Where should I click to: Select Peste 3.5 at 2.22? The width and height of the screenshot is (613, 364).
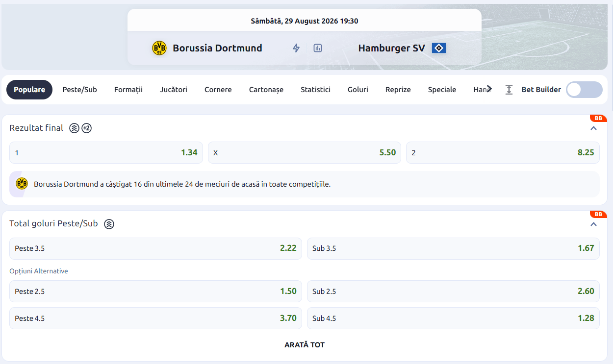(156, 248)
